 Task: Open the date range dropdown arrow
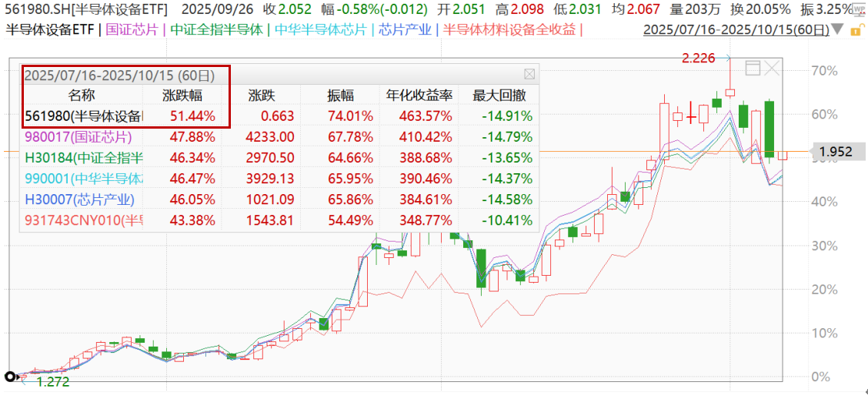(838, 31)
